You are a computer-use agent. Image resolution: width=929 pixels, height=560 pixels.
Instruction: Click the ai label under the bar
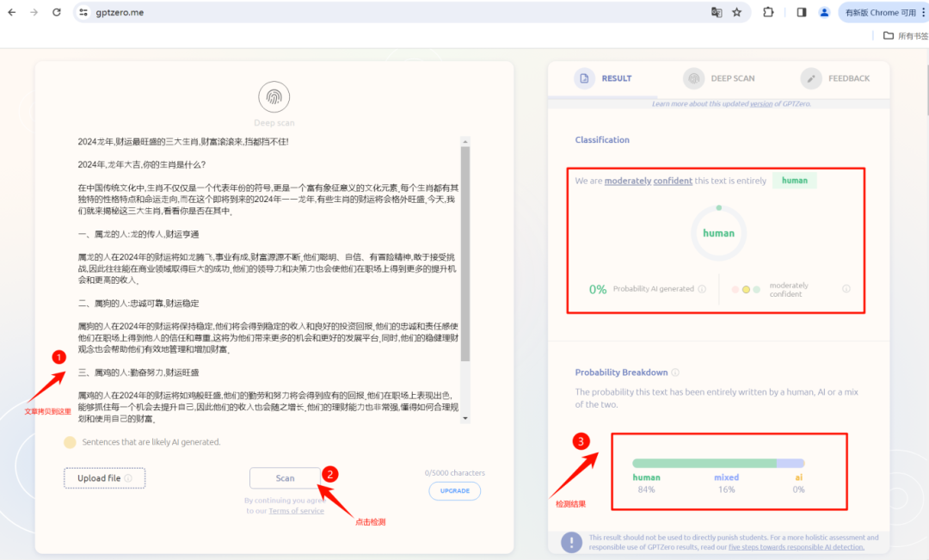pyautogui.click(x=798, y=477)
